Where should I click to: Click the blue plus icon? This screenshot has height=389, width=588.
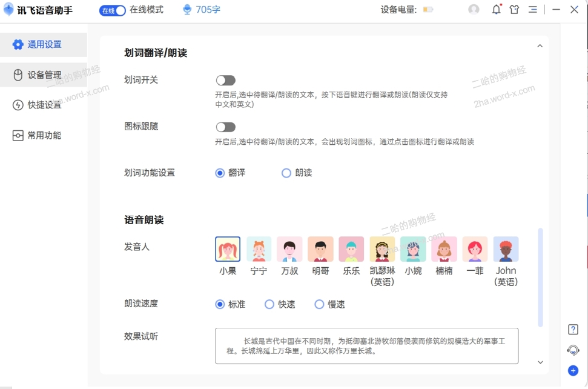[x=573, y=371]
